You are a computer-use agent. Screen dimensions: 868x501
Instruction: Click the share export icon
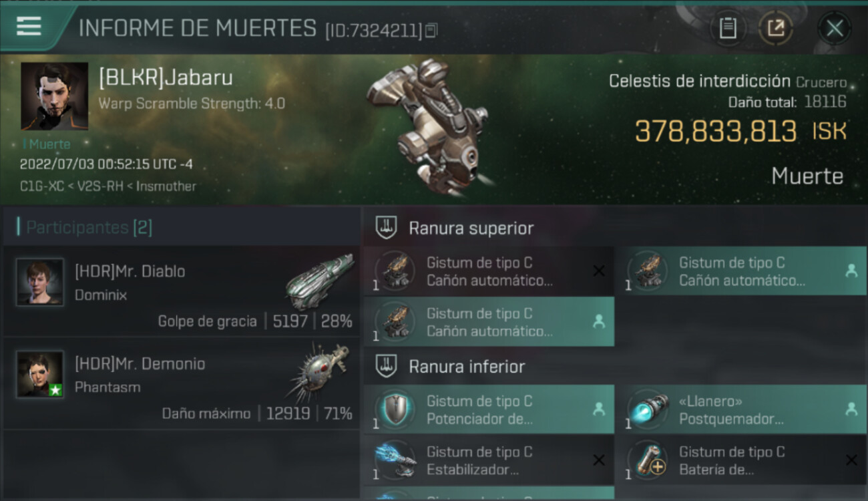tap(776, 28)
